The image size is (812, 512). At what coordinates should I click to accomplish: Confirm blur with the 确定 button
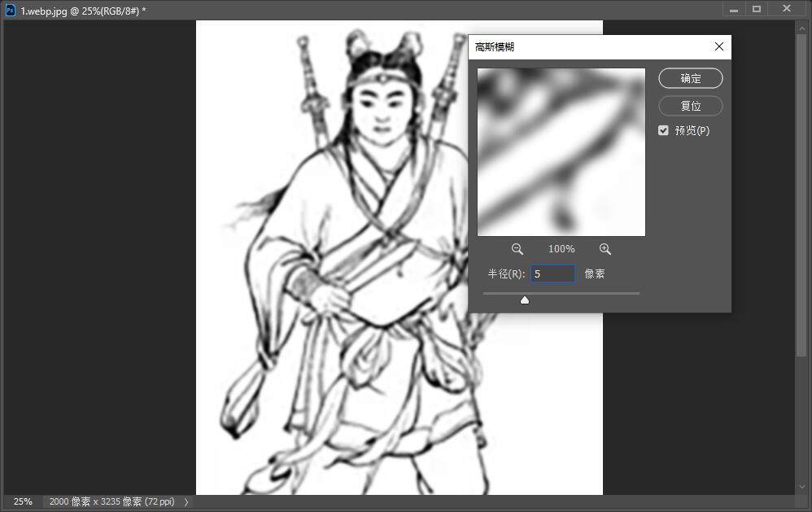(x=690, y=78)
